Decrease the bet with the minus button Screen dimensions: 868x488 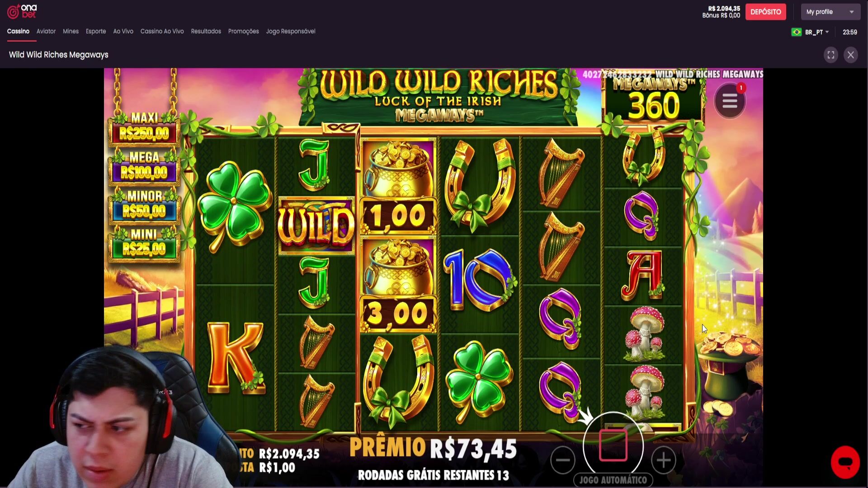click(x=563, y=460)
